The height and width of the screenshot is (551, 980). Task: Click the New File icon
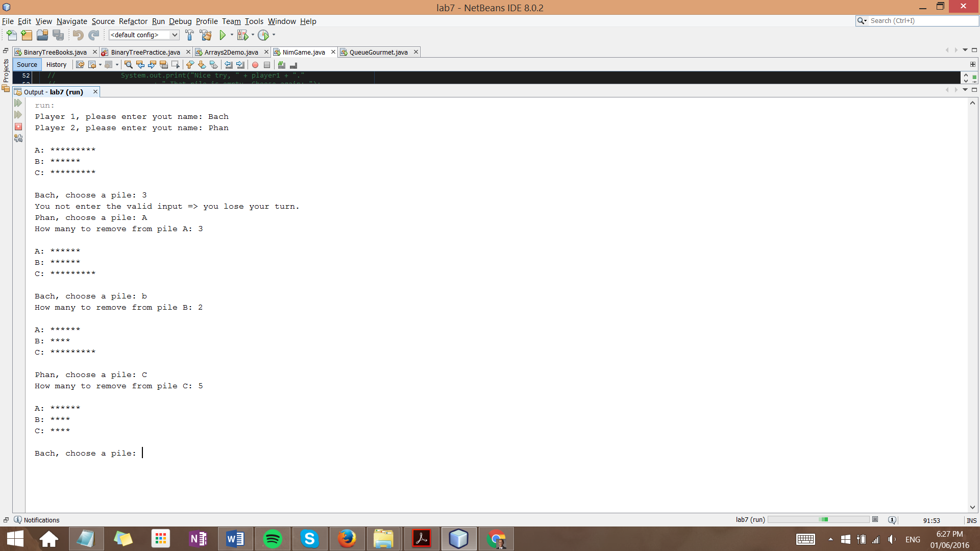point(11,35)
